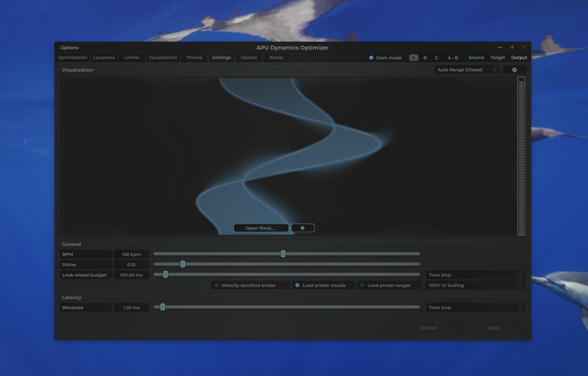Minimize the APU Dynamics Optimizer window

[500, 47]
